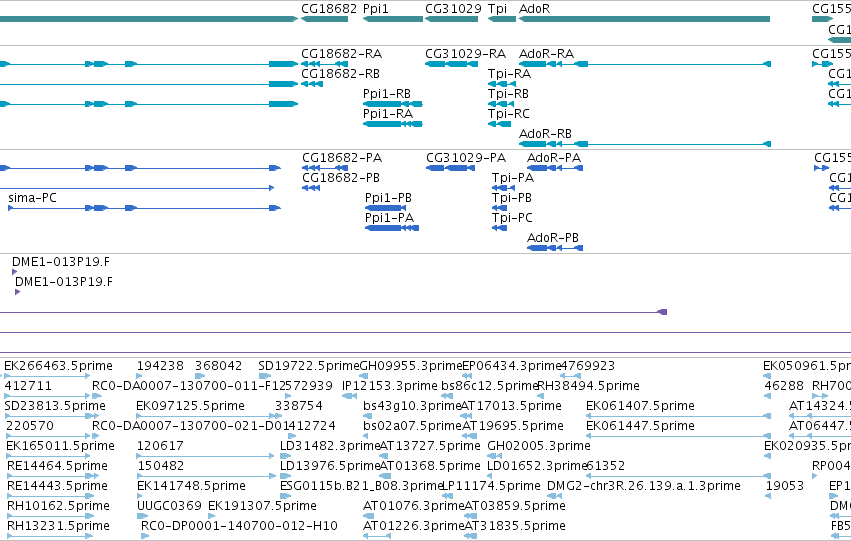The image size is (851, 541).
Task: Select EST EK061447.5prime
Action: pyautogui.click(x=678, y=436)
